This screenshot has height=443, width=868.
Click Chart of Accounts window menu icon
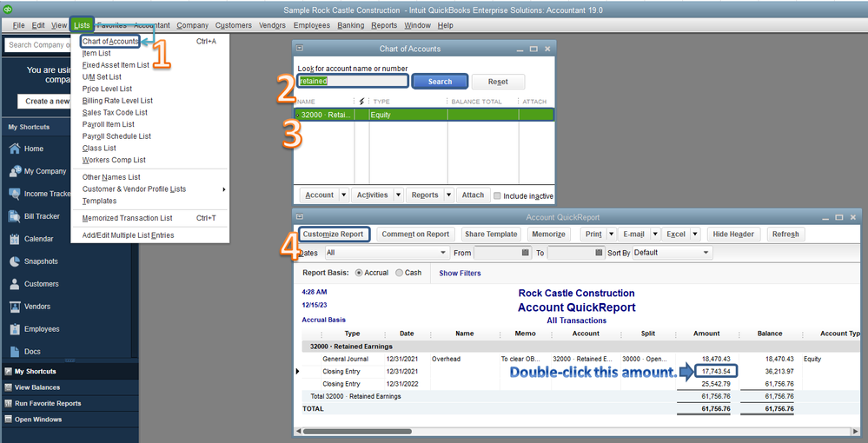(300, 48)
